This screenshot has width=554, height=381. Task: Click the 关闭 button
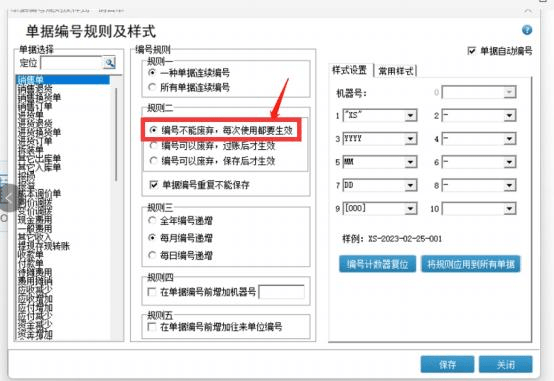506,364
